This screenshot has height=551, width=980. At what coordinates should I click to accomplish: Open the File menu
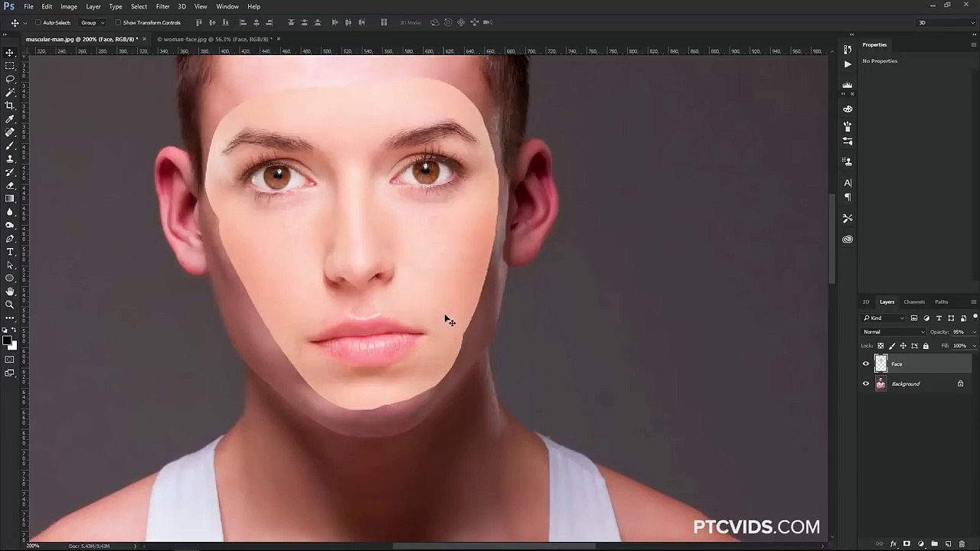click(x=28, y=6)
